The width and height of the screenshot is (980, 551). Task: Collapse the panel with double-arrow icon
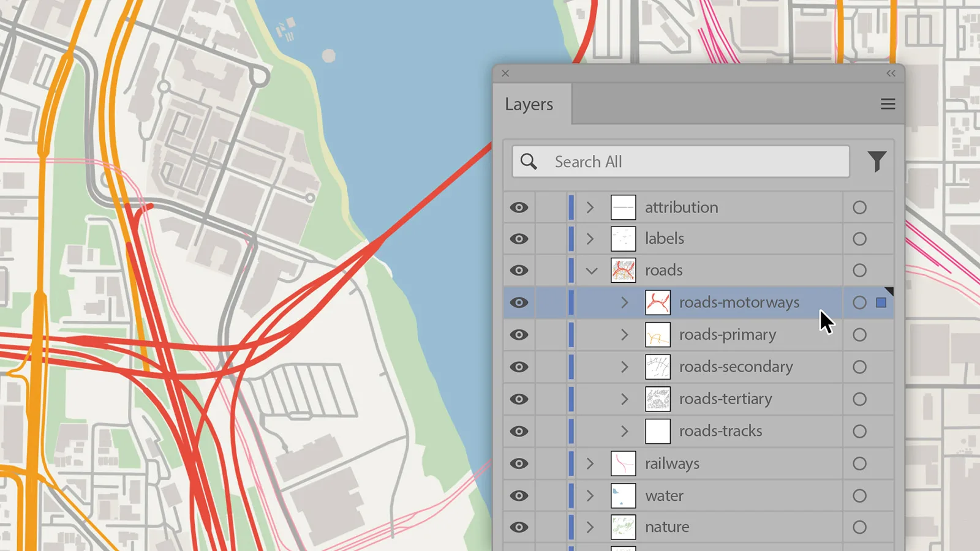point(891,73)
